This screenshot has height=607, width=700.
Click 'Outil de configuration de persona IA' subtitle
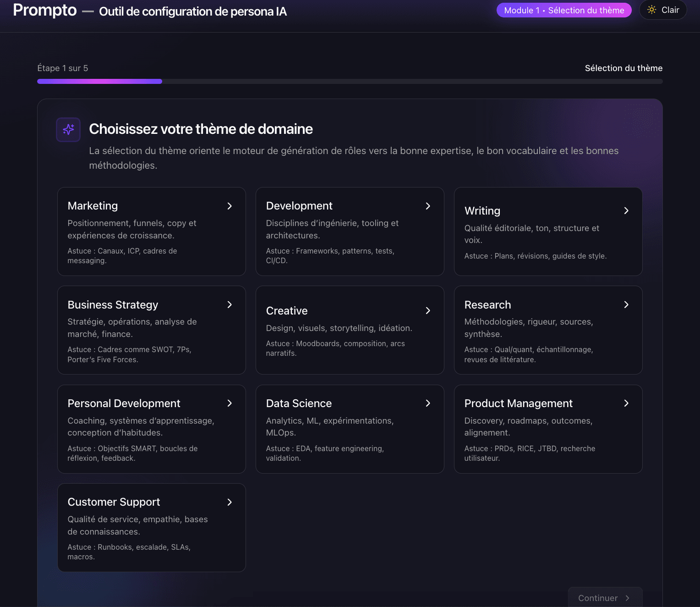193,11
